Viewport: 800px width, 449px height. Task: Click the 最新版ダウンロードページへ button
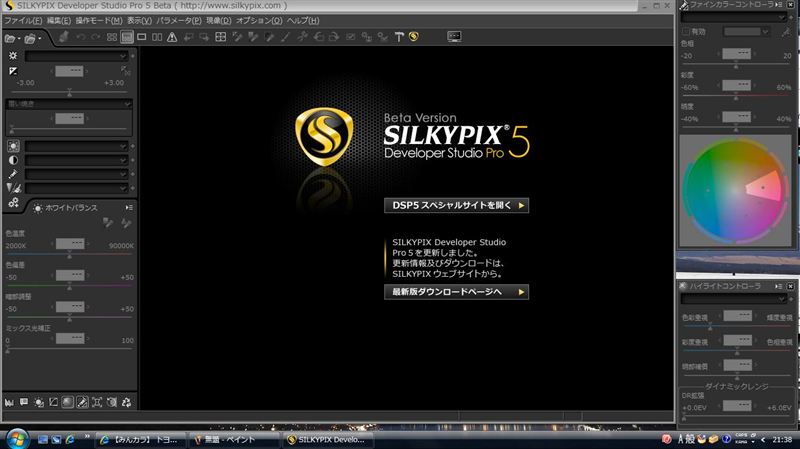point(457,292)
